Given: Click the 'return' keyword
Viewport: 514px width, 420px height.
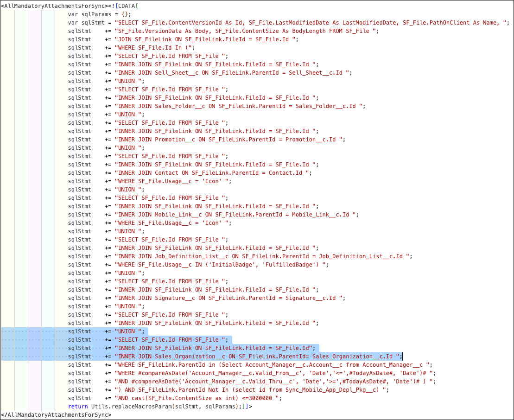Looking at the screenshot, I should 78,407.
